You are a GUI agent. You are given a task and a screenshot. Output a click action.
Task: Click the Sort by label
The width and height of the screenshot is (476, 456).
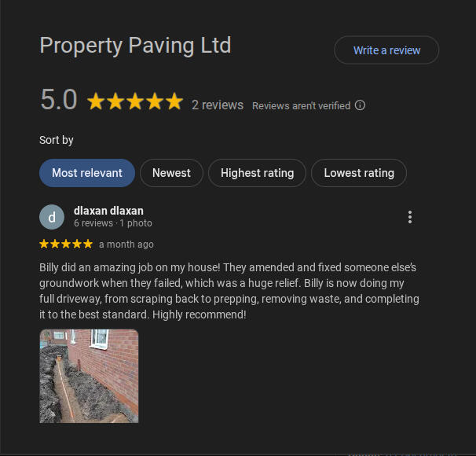click(57, 141)
